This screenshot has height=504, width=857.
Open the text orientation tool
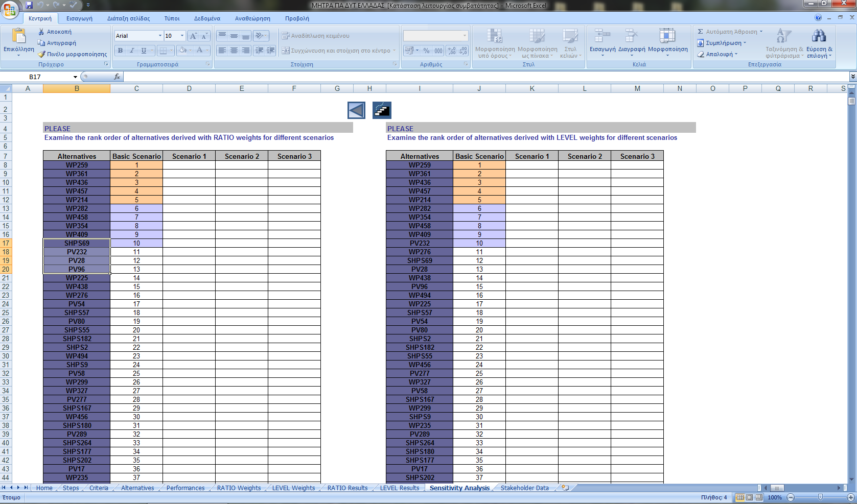pyautogui.click(x=261, y=36)
